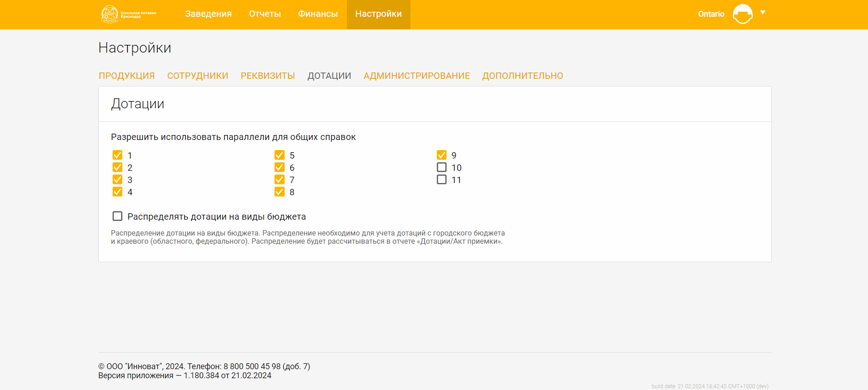Select the Дотации tab

pyautogui.click(x=329, y=76)
